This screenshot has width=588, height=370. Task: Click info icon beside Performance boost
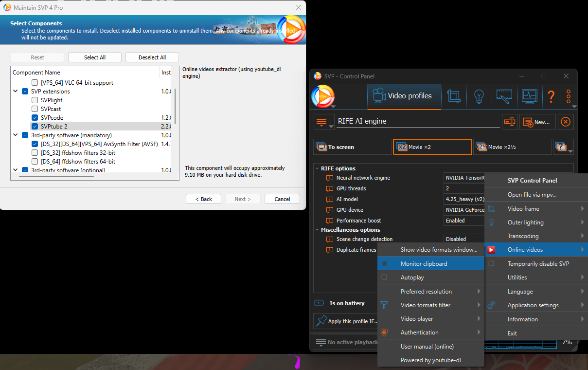330,221
